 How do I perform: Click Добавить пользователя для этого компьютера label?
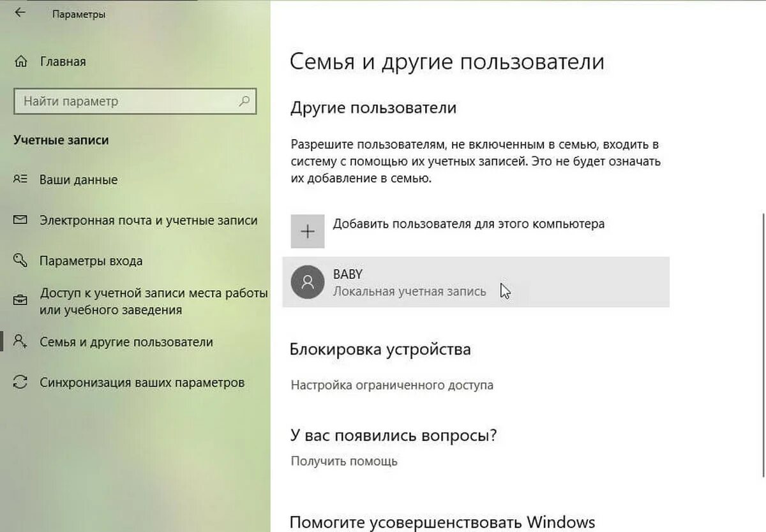(x=469, y=224)
